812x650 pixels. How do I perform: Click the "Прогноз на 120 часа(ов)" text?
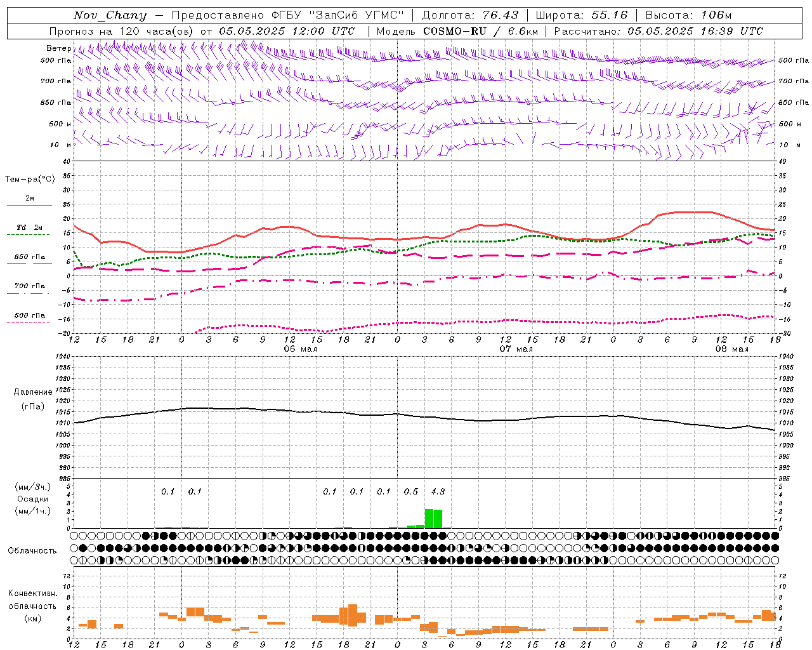coord(122,31)
